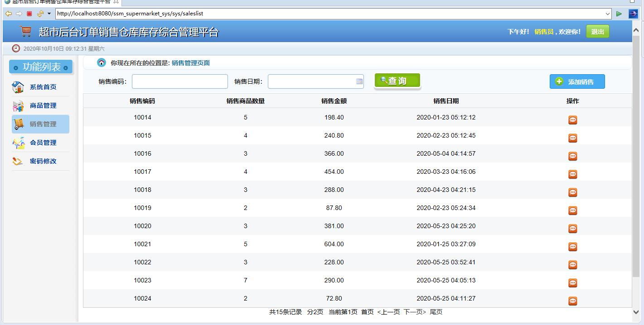This screenshot has width=644, height=325.
Task: Click the 退出 logout button
Action: (597, 32)
